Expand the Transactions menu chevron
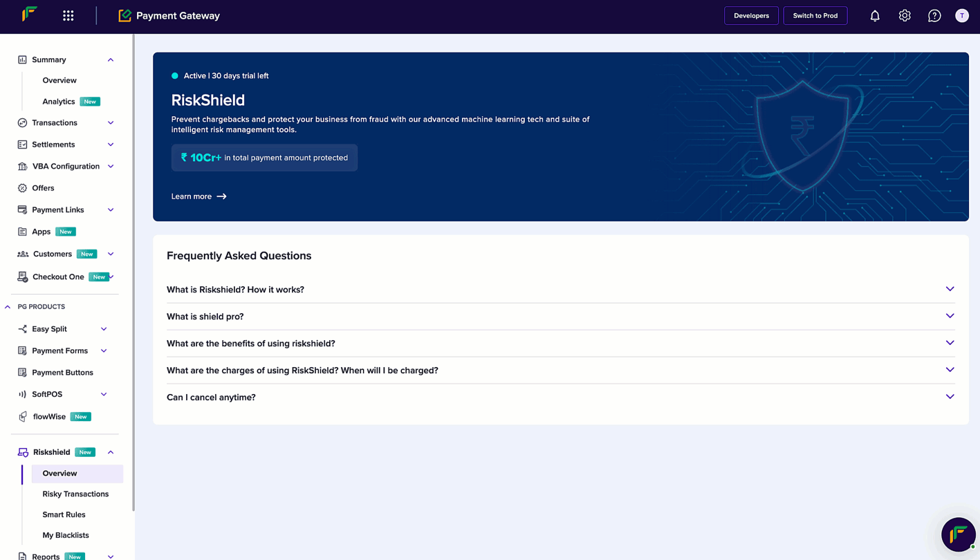The width and height of the screenshot is (980, 560). [x=111, y=122]
